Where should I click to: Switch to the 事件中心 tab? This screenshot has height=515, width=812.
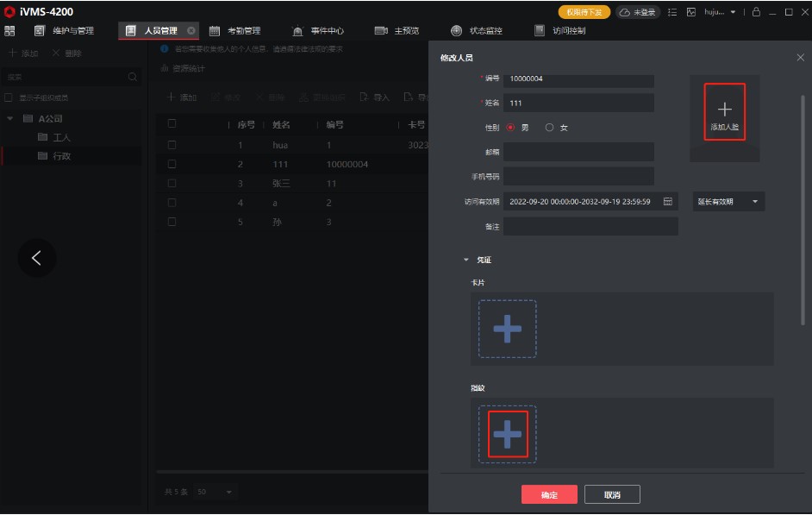point(318,30)
